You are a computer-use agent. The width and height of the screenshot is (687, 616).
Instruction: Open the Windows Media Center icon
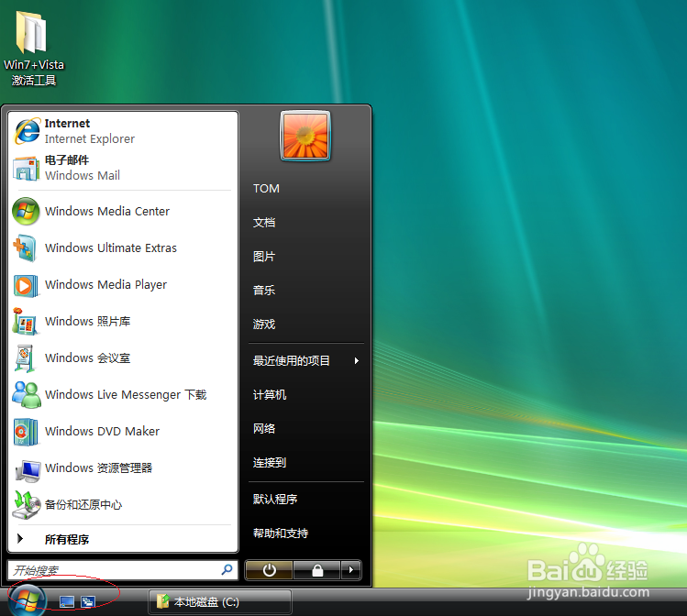[x=27, y=212]
